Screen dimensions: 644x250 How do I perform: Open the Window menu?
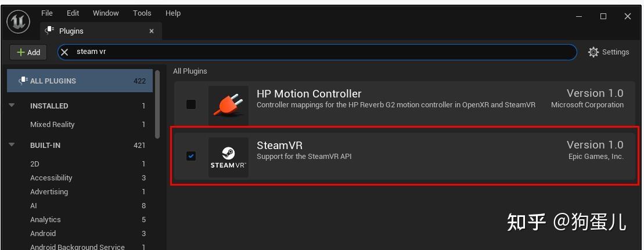pos(106,13)
